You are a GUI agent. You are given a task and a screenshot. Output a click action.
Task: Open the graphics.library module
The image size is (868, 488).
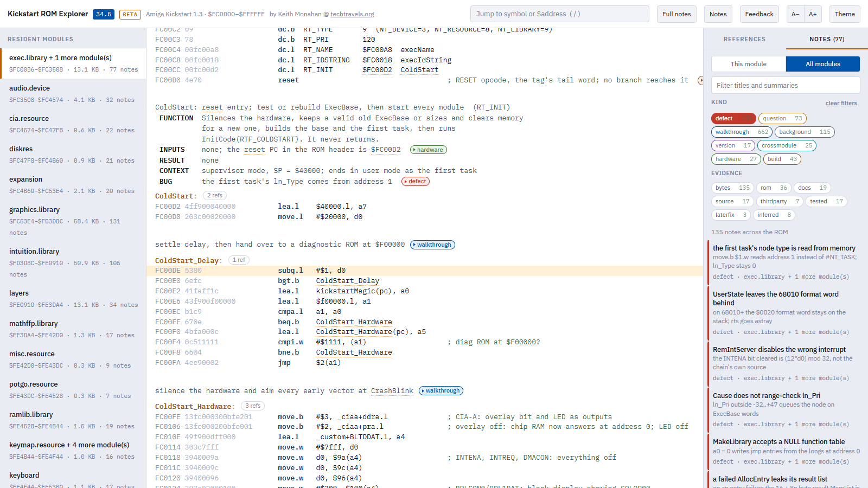(x=73, y=221)
